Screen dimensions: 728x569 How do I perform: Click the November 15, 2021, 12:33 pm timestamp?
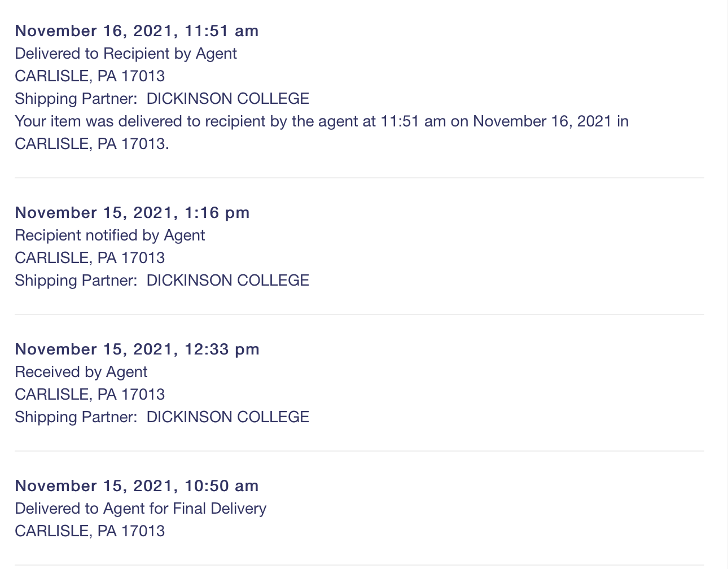coord(137,349)
